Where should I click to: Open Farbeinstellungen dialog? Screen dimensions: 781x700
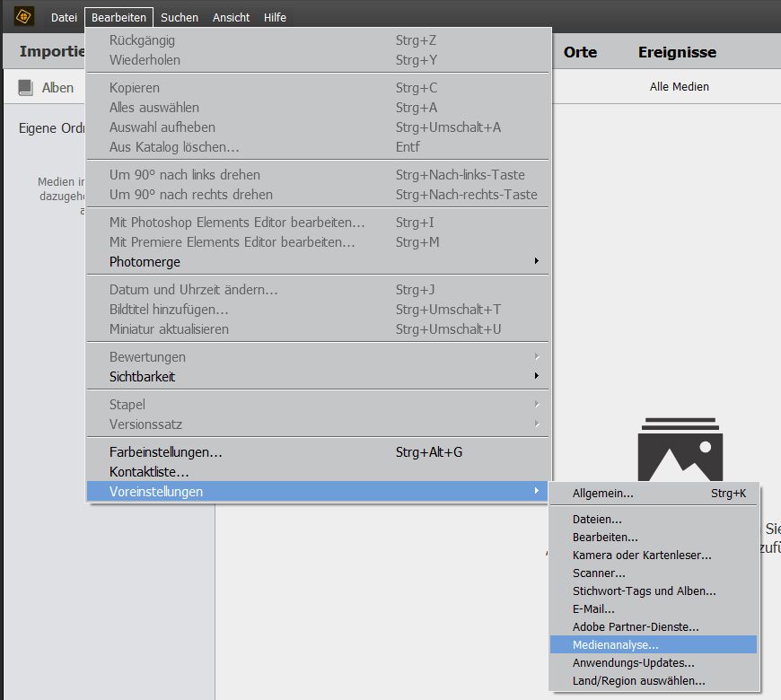click(x=318, y=452)
